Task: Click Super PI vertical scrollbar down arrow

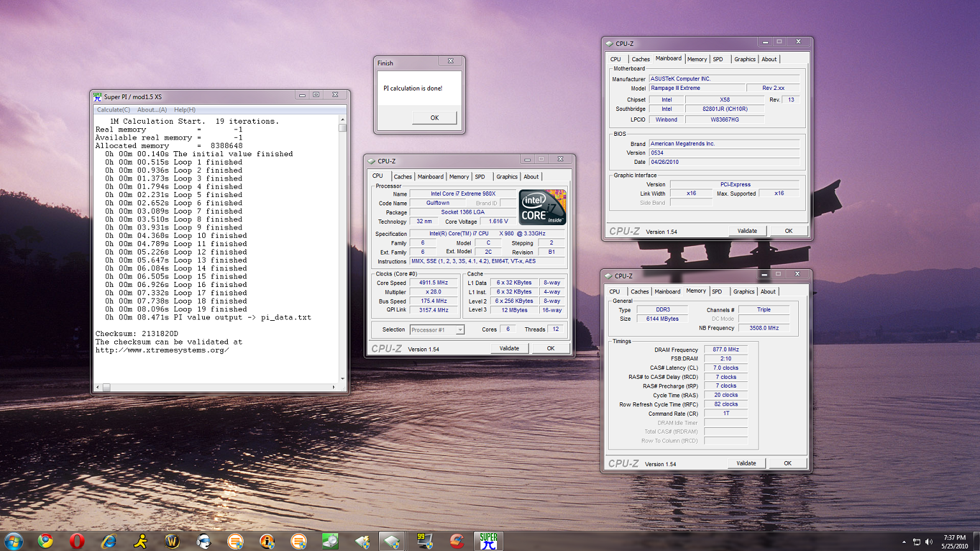Action: tap(343, 379)
